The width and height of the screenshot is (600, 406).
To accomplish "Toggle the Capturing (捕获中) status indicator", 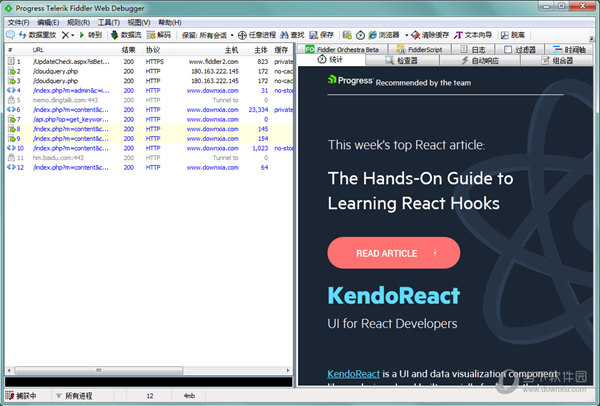I will click(x=23, y=396).
